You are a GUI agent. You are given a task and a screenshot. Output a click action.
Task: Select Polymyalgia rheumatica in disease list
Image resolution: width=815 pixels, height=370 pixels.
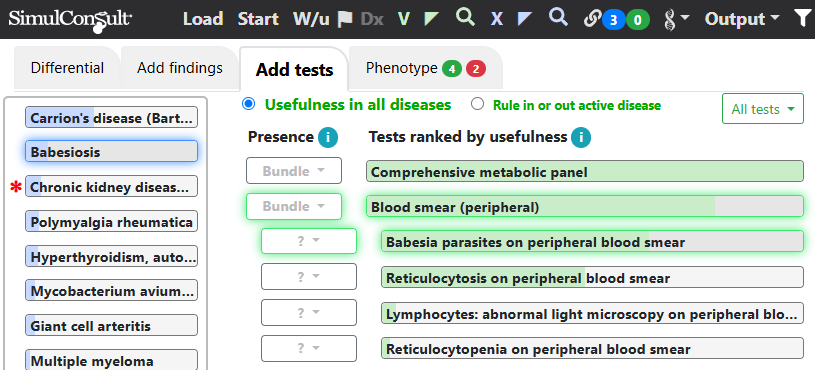tap(111, 222)
